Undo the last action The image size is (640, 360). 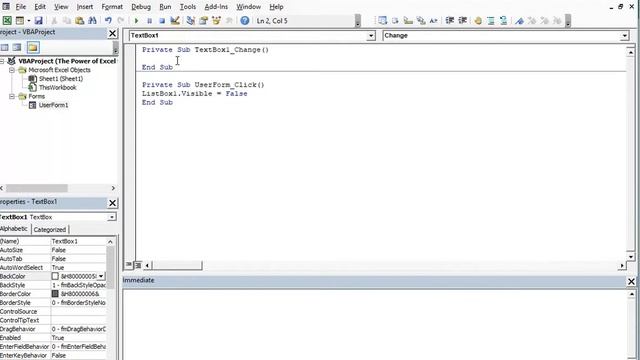pyautogui.click(x=108, y=20)
